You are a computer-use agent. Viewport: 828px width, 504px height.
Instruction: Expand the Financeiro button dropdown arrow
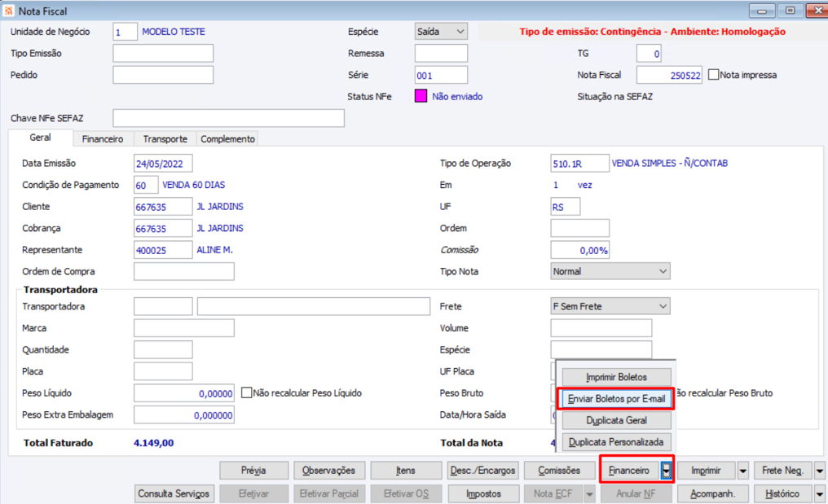click(x=667, y=471)
